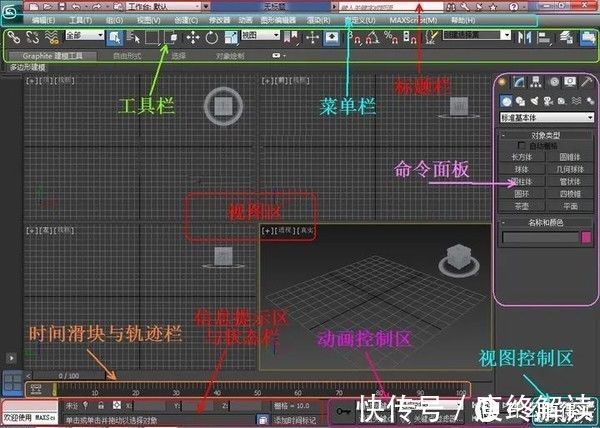The image size is (600, 428).
Task: Open the 工具(T) menu
Action: point(80,20)
